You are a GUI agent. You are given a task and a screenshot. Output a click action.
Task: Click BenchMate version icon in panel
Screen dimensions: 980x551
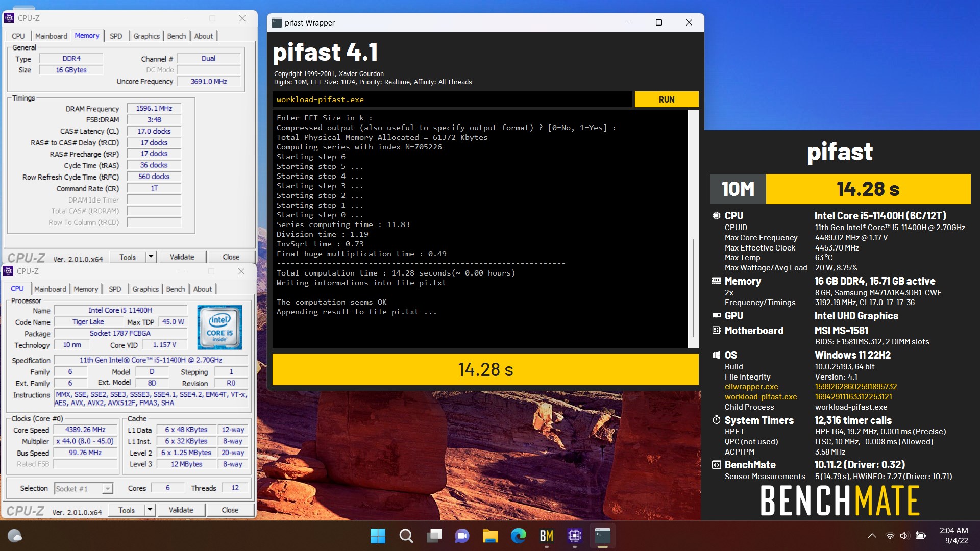coord(717,465)
